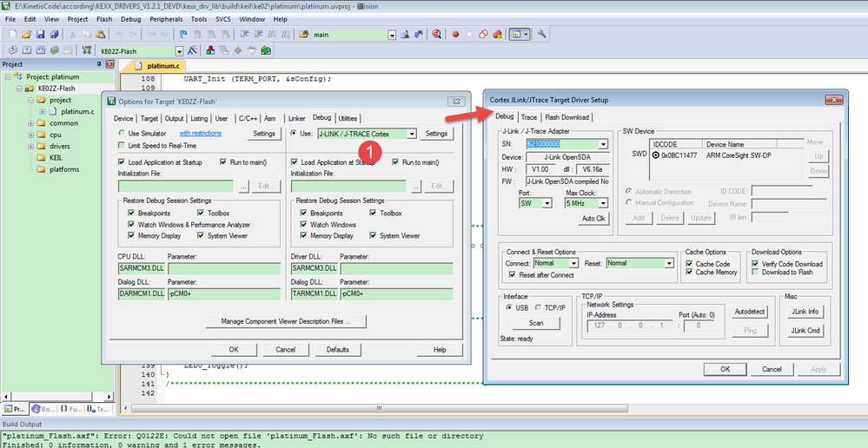Screen dimensions: 868x448
Task: Collapse the KE02Z-Flash tree node
Action: coord(19,89)
